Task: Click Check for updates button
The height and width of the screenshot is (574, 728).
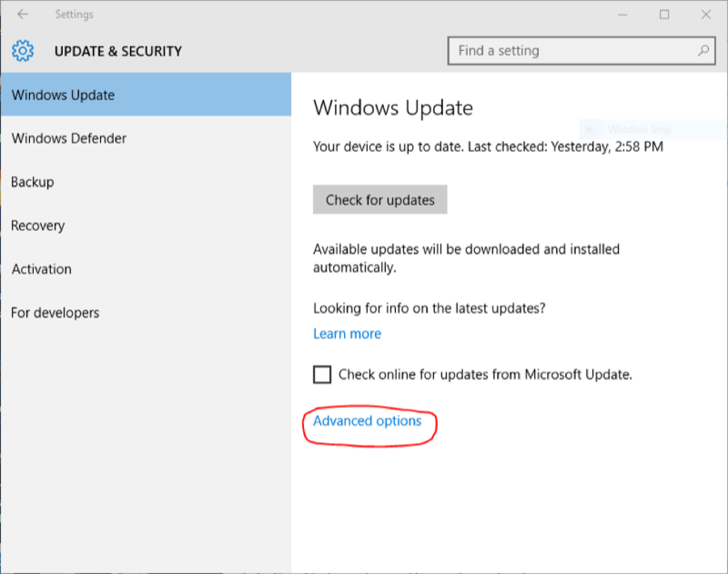Action: pyautogui.click(x=379, y=199)
